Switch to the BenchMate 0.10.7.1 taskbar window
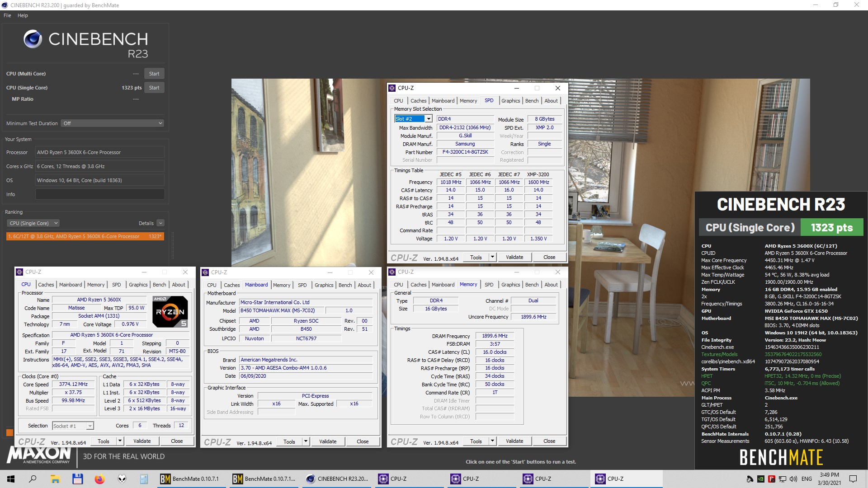Viewport: 868px width, 488px height. tap(192, 479)
